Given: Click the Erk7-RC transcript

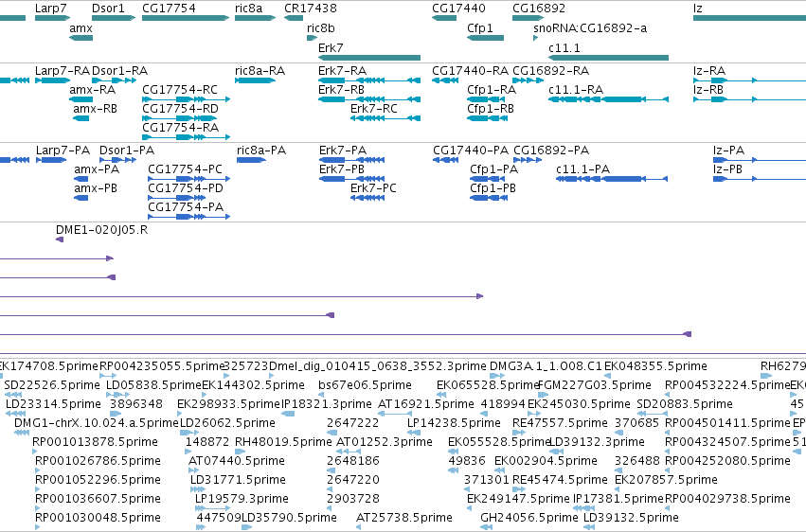Looking at the screenshot, I should pyautogui.click(x=385, y=118).
